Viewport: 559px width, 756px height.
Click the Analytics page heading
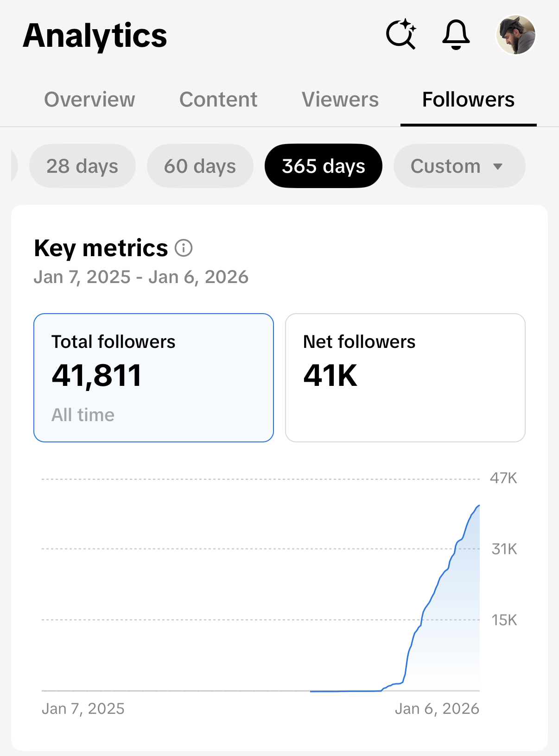click(x=95, y=36)
